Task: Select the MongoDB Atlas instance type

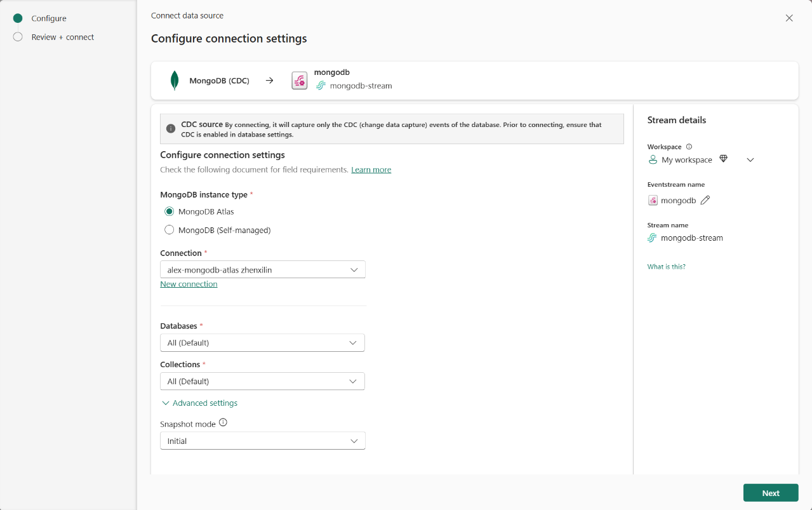Action: 169,211
